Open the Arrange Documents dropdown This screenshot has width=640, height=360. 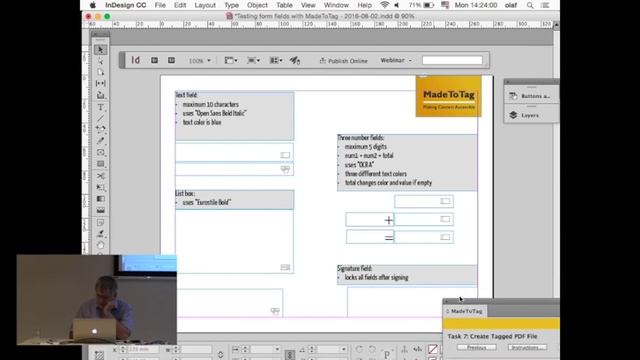276,60
